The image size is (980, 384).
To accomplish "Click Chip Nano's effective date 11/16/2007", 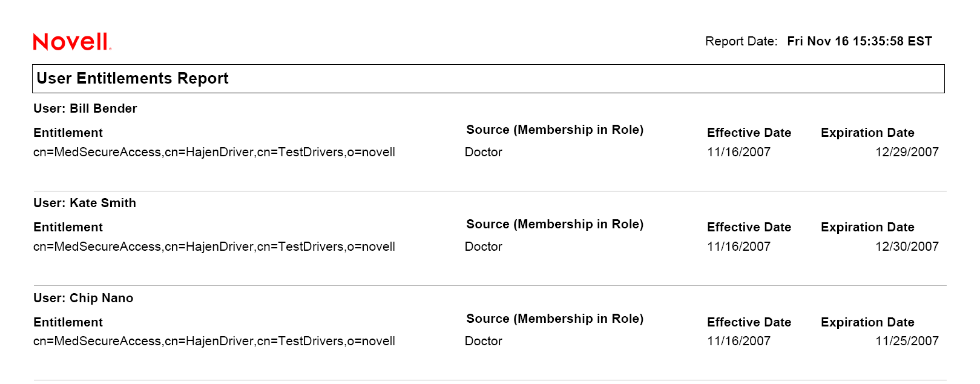I will (x=738, y=341).
